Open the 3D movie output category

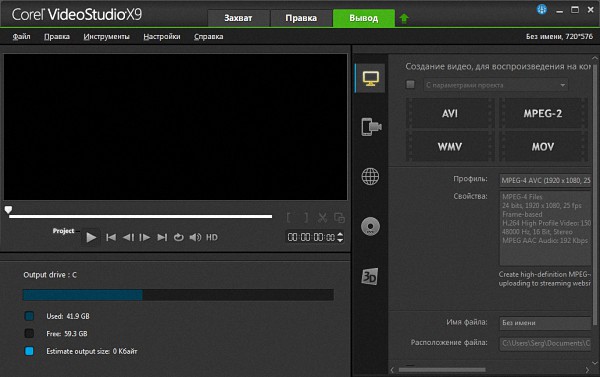pos(370,276)
